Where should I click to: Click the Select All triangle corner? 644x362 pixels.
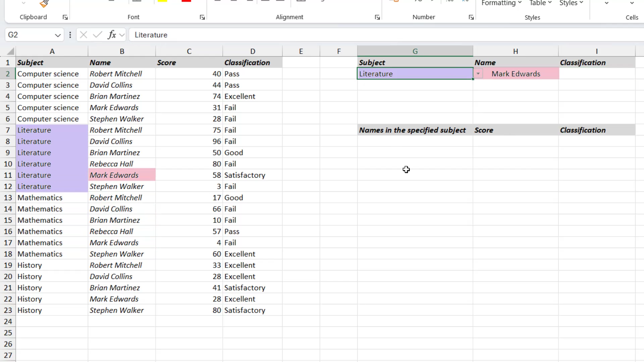point(11,51)
